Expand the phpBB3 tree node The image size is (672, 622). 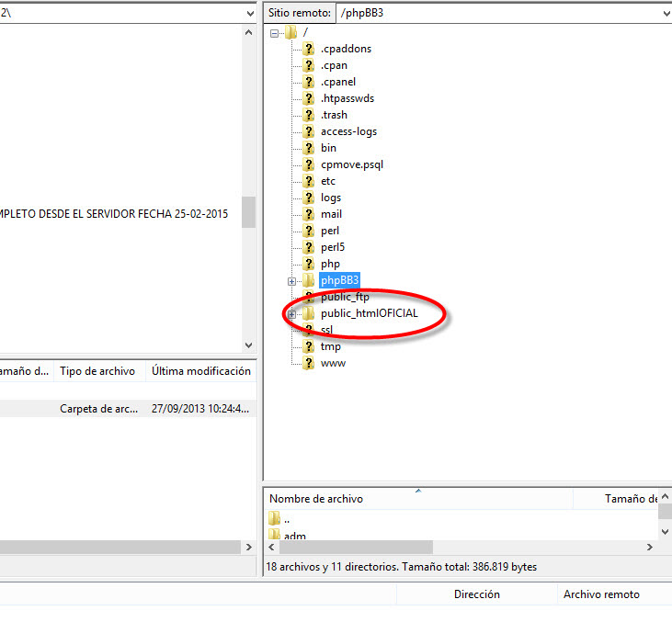291,280
